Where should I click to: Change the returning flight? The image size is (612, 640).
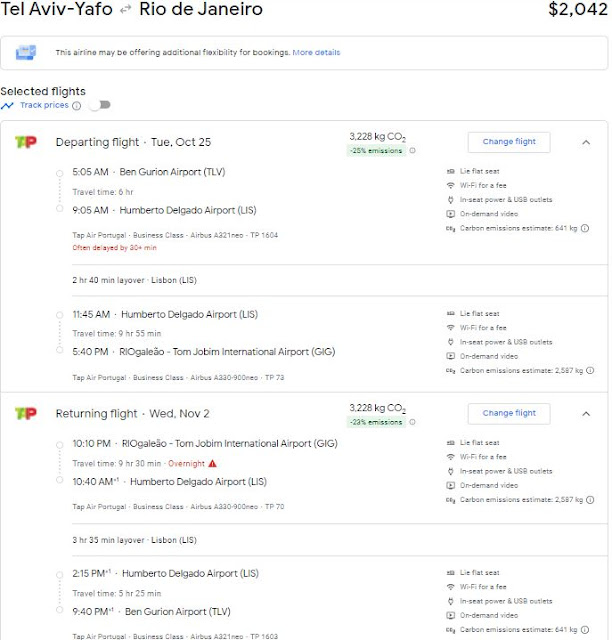pos(508,413)
